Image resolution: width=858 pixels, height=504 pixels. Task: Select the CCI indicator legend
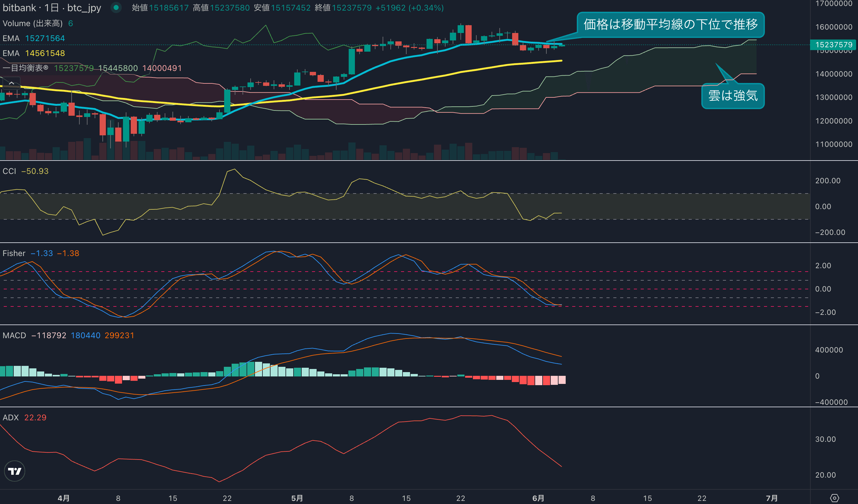click(10, 171)
